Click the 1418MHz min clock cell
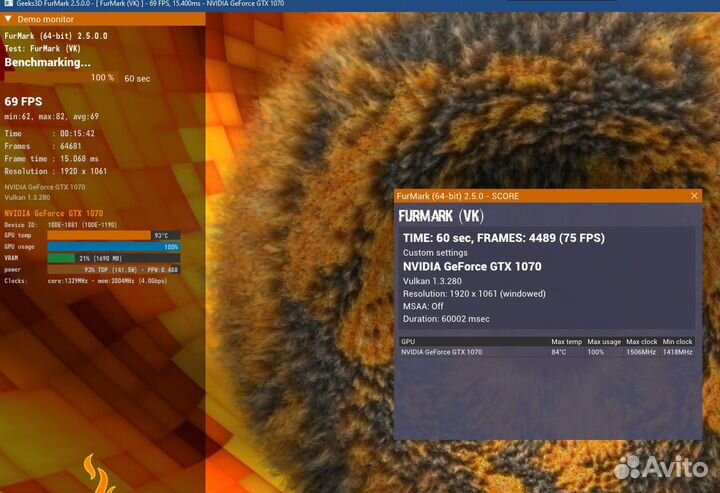Viewport: 720px width, 493px height. coord(677,352)
